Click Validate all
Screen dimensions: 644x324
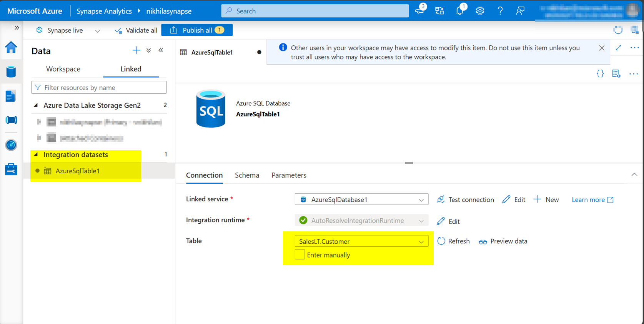136,30
